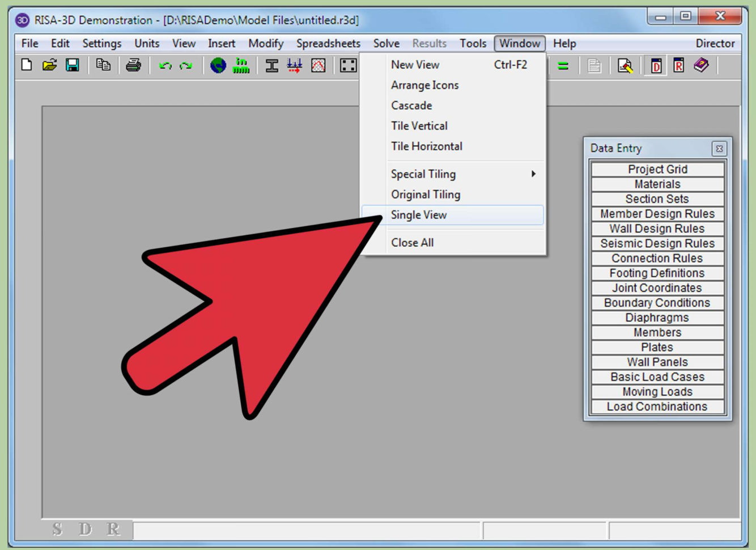
Task: Select the I-beam member properties icon
Action: tap(272, 66)
